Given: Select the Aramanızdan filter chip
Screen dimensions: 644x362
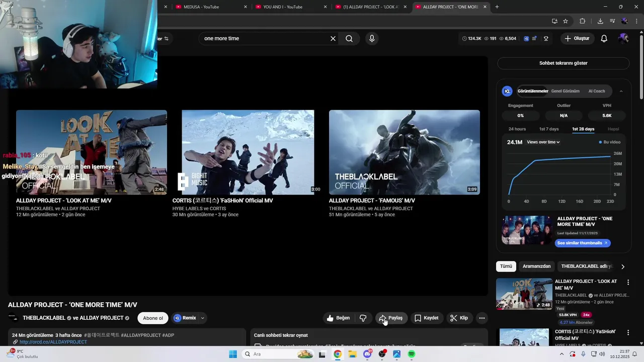Looking at the screenshot, I should (x=536, y=266).
